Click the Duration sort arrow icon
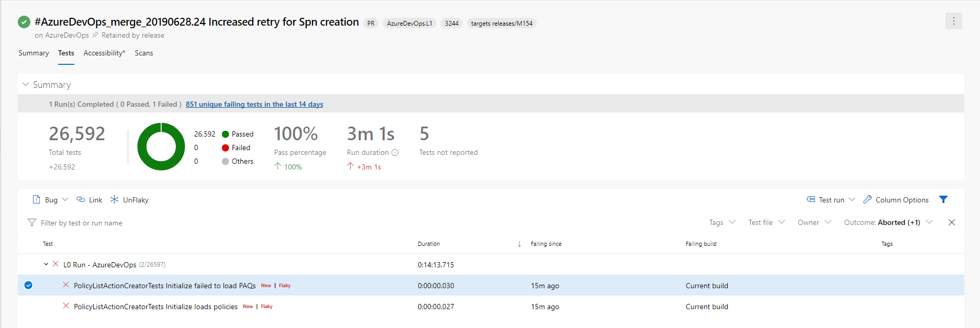The width and height of the screenshot is (980, 328). (519, 244)
